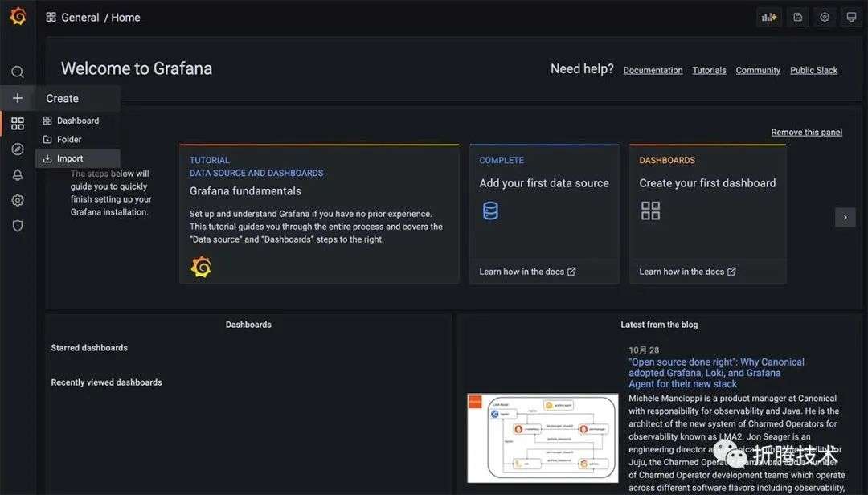Click the Latest from the blog title

click(659, 325)
